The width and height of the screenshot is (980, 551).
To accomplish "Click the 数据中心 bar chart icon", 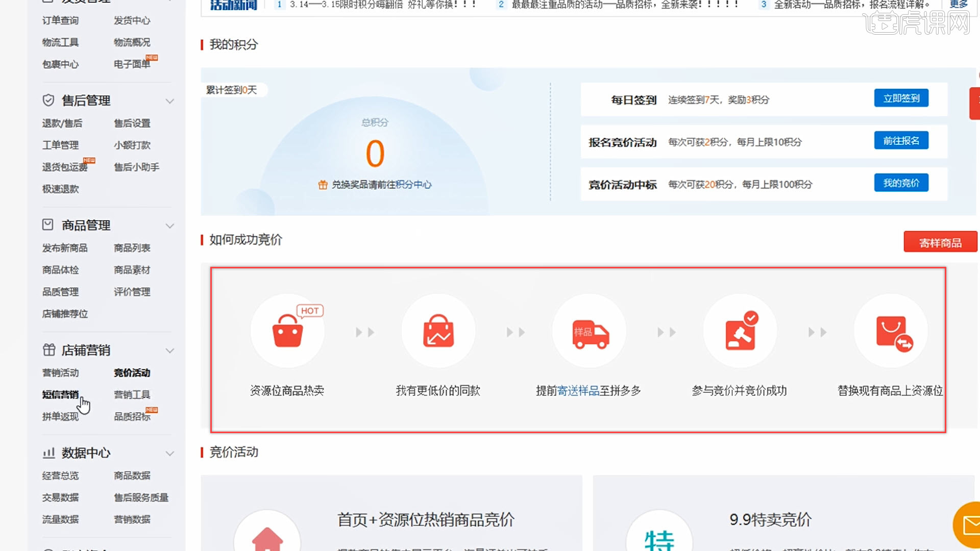I will pos(48,453).
